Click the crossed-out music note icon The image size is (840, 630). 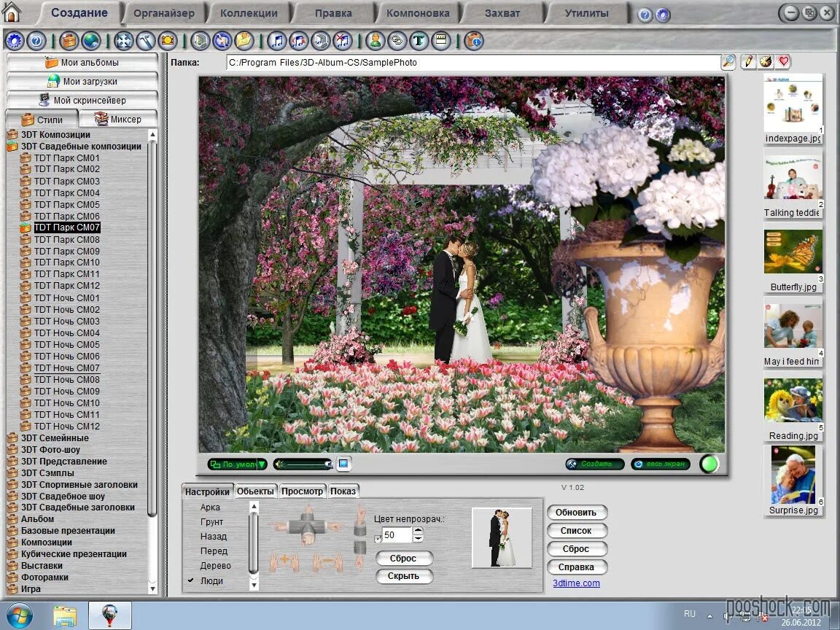pos(342,40)
